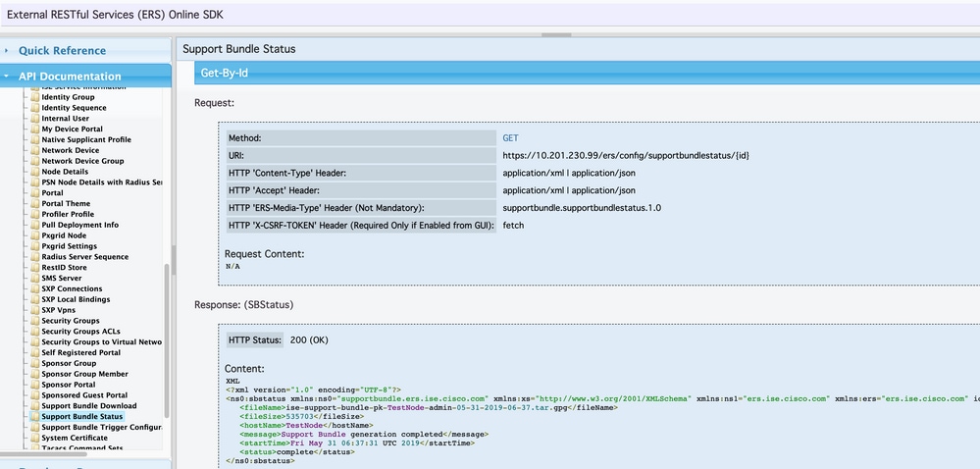Select Identity Sequence in the tree

coord(74,108)
